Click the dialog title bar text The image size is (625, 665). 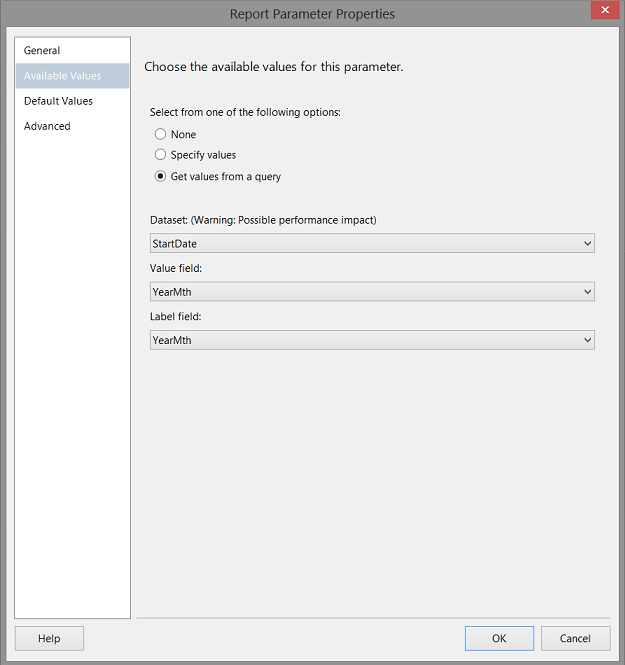click(312, 14)
